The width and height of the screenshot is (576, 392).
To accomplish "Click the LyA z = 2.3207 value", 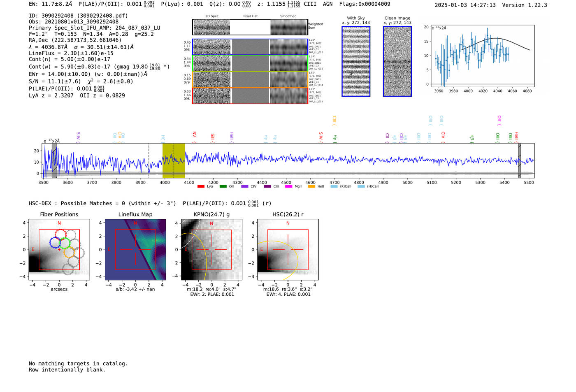I will 51,95.
